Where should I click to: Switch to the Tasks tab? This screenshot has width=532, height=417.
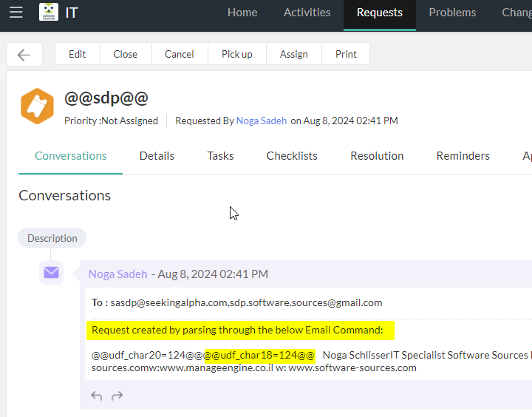point(220,156)
